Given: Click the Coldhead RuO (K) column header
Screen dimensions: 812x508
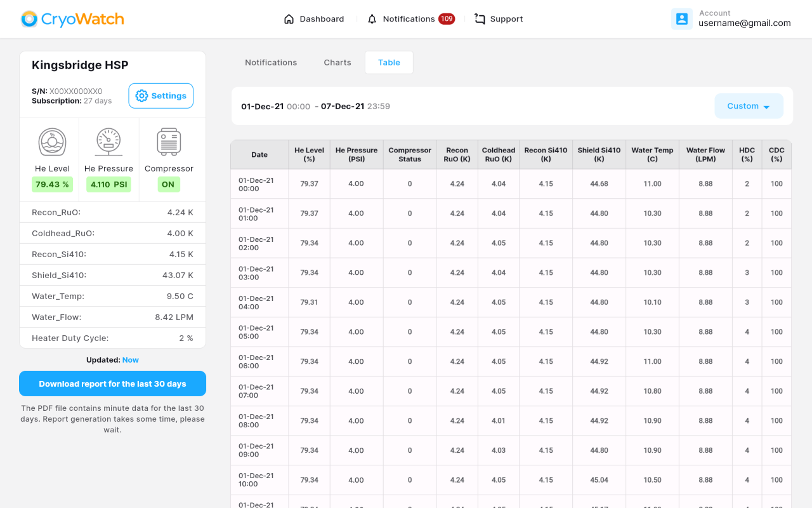Looking at the screenshot, I should (x=499, y=154).
